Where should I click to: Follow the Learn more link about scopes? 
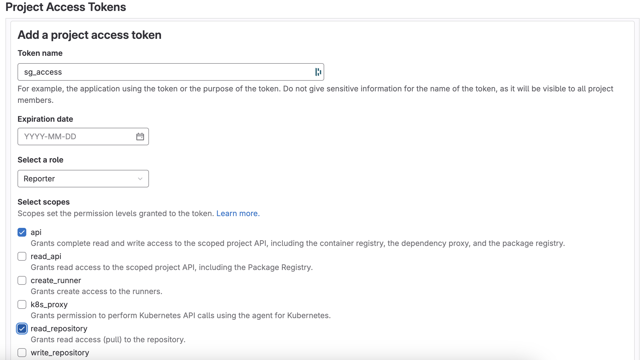coord(238,213)
